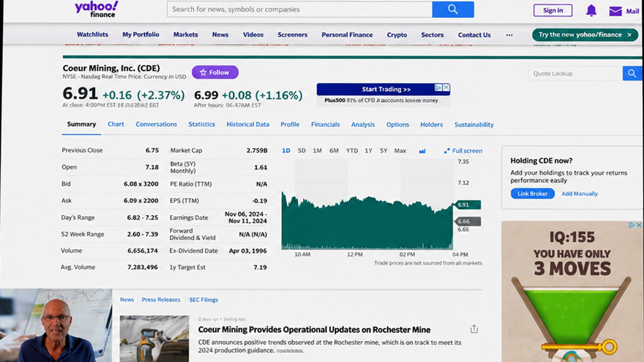
Task: Open the Holders tab
Action: (x=432, y=125)
